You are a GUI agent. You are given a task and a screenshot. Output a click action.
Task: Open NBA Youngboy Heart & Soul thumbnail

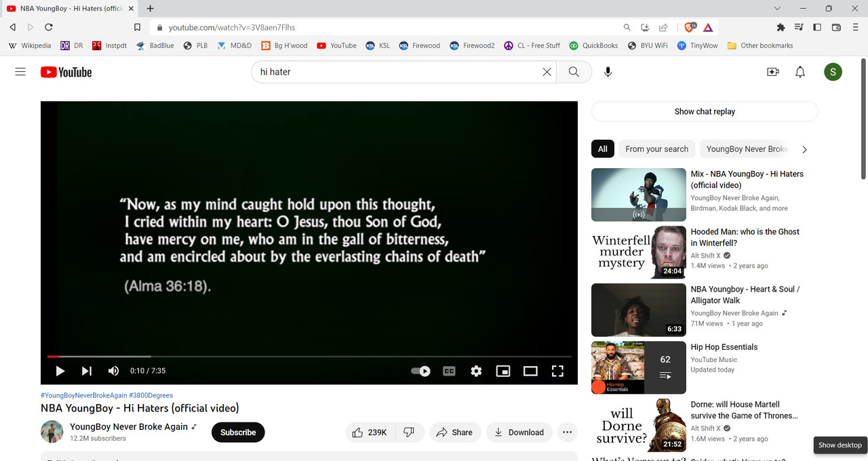[x=639, y=310]
